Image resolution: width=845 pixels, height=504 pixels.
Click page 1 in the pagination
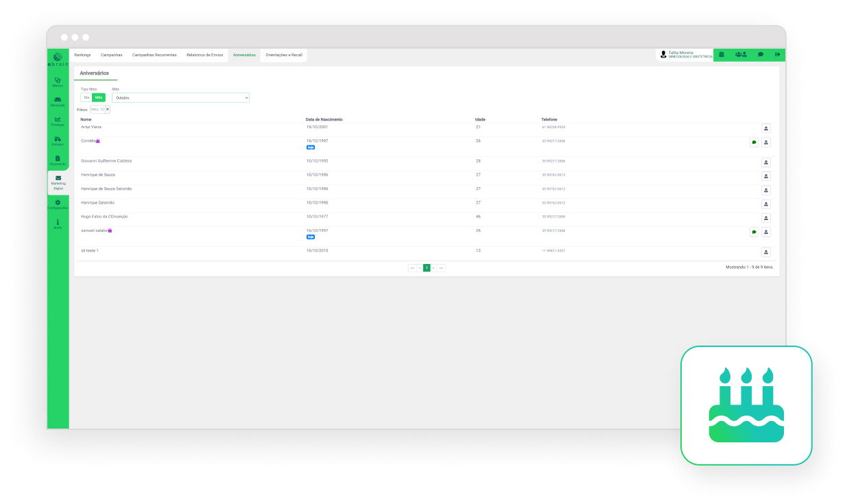pyautogui.click(x=427, y=267)
